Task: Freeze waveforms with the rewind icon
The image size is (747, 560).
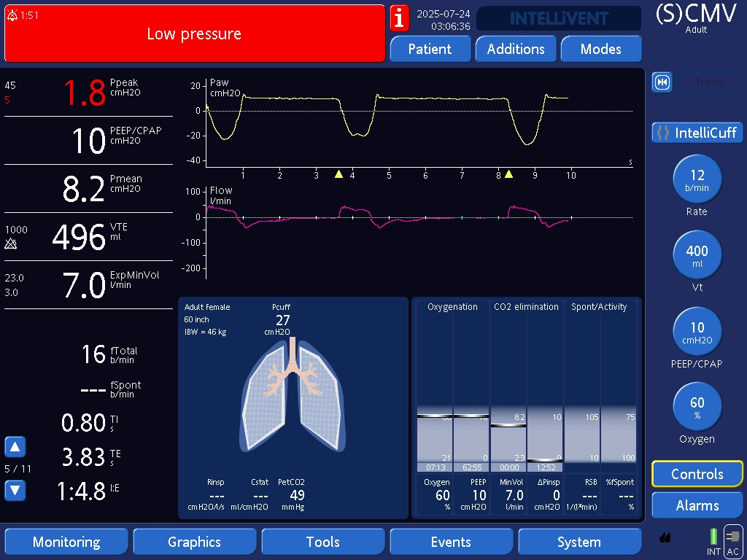Action: coord(662,82)
